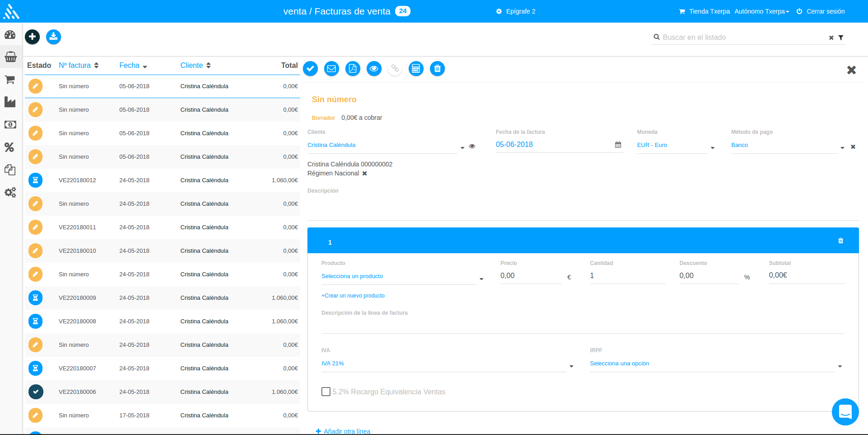Screen dimensions: 868x435
Task: Click Cerrar sesión to log out
Action: pyautogui.click(x=821, y=11)
